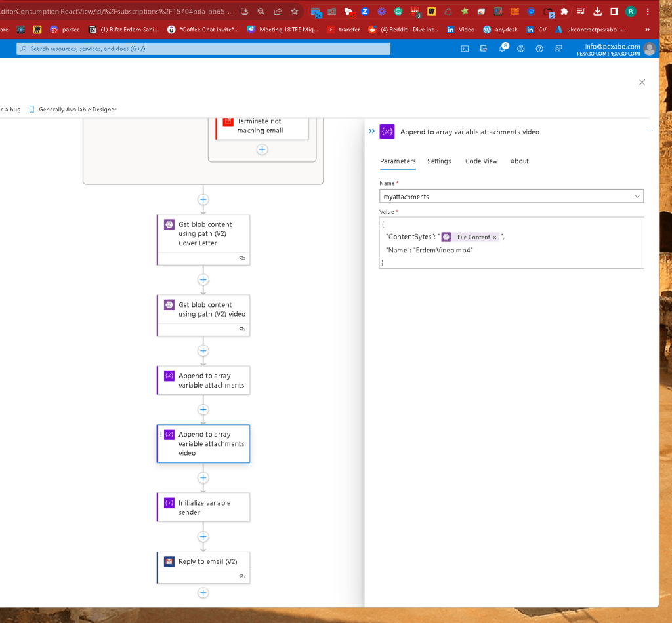Open Meeting 18 TFS Mig bookmark
The height and width of the screenshot is (623, 672).
(283, 30)
